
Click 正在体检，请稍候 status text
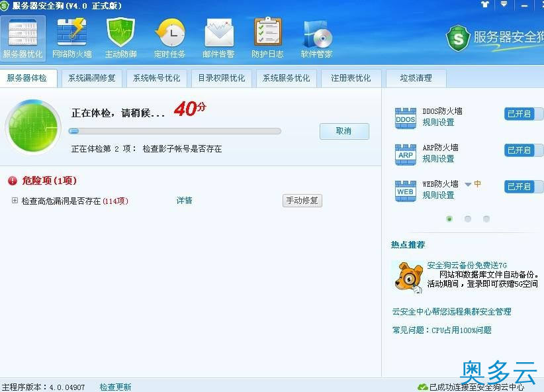(118, 113)
